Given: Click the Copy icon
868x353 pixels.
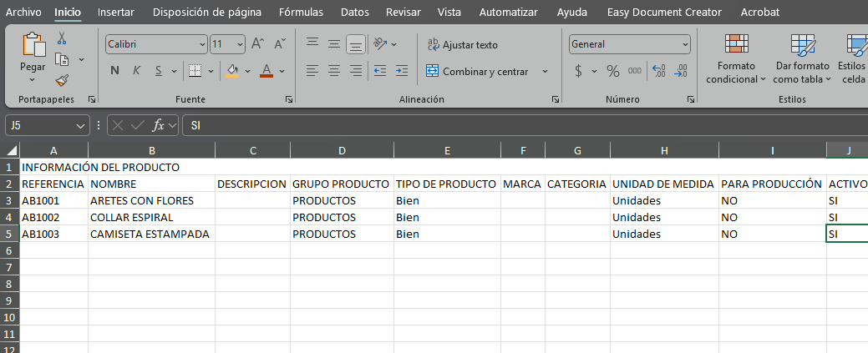Looking at the screenshot, I should point(62,59).
